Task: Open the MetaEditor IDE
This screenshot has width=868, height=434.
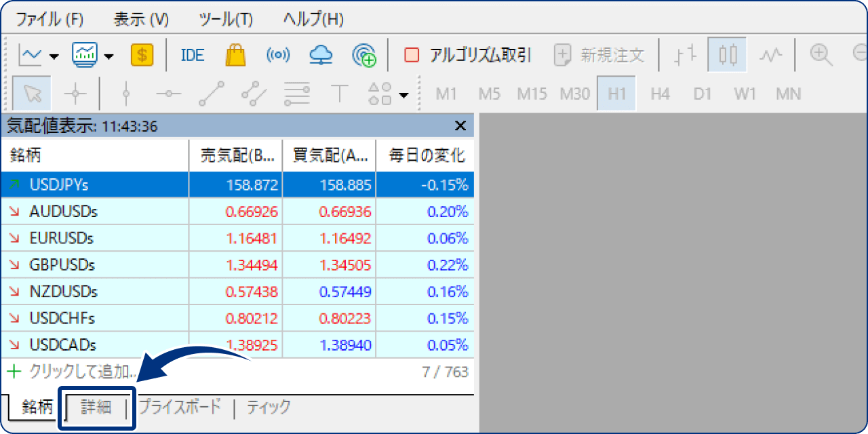Action: (x=192, y=54)
